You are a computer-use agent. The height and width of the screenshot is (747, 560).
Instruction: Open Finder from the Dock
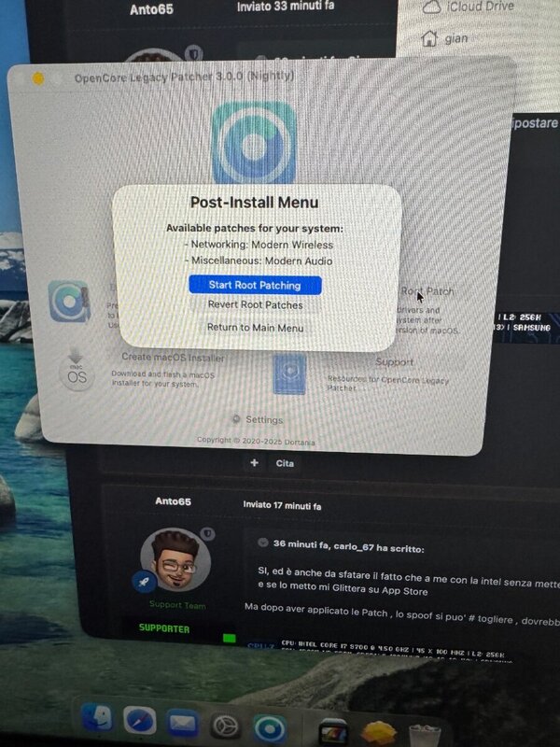click(x=97, y=719)
